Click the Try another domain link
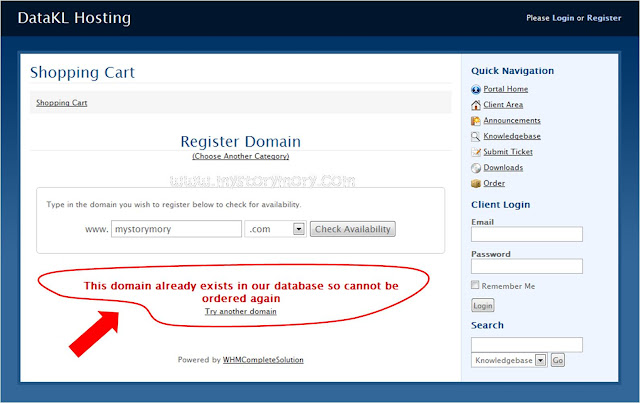The width and height of the screenshot is (640, 403). 240,312
